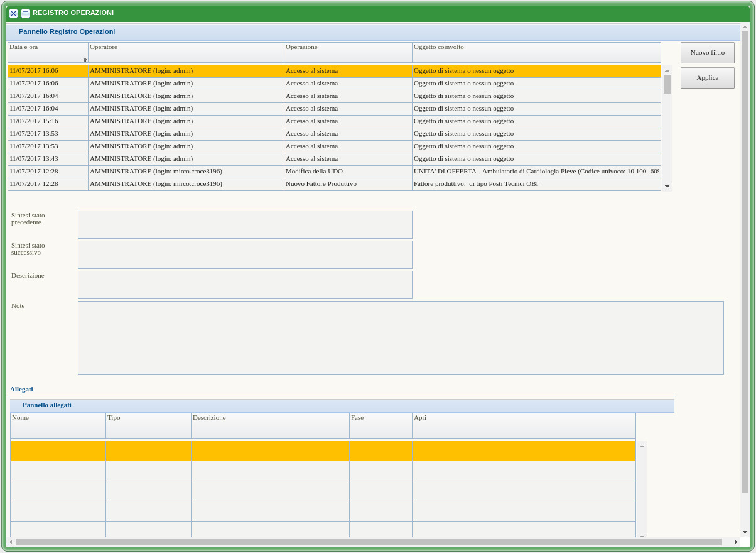Click the operations table vertical scrollbar thumb
756x553 pixels.
coord(667,84)
